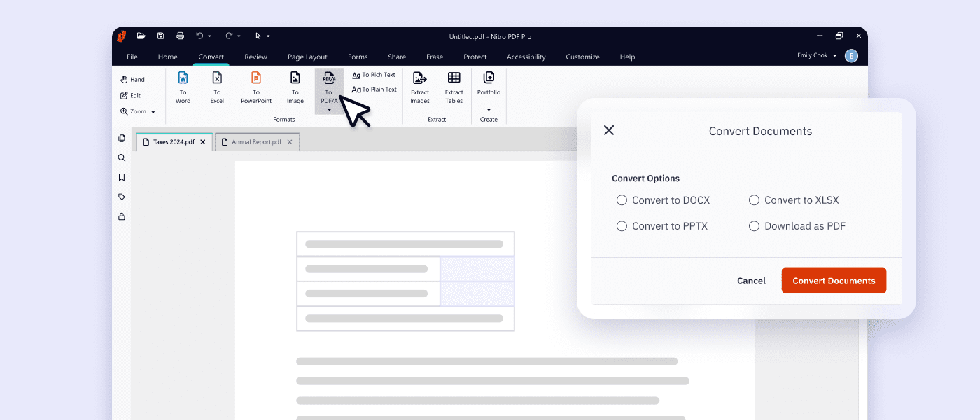
Task: Select the Convert to DOCX option
Action: point(622,199)
